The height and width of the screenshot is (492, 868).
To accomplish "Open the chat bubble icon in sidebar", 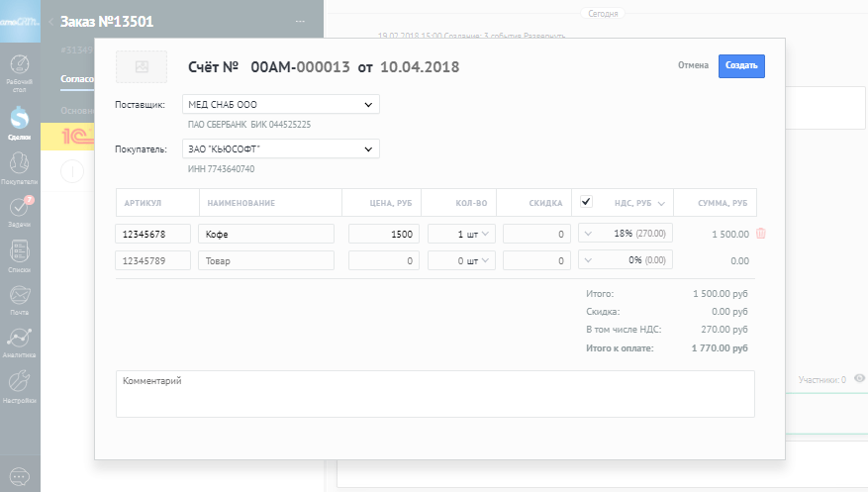I will click(20, 476).
